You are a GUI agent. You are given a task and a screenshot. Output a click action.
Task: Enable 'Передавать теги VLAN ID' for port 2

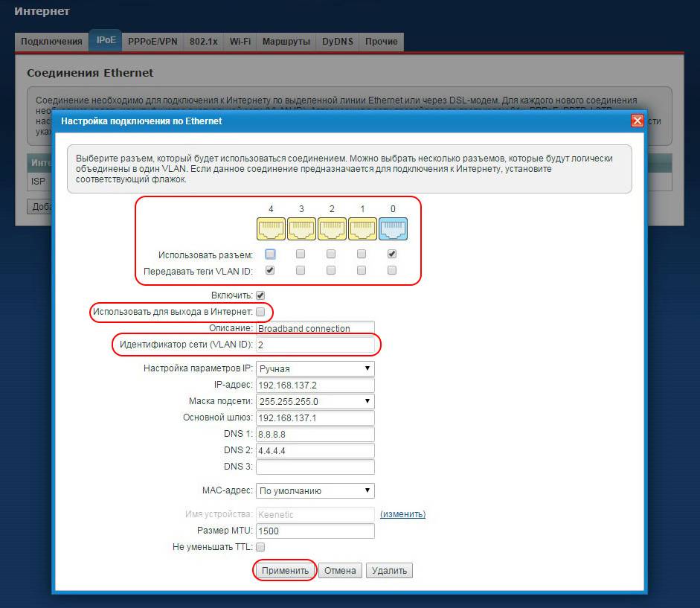coord(331,270)
